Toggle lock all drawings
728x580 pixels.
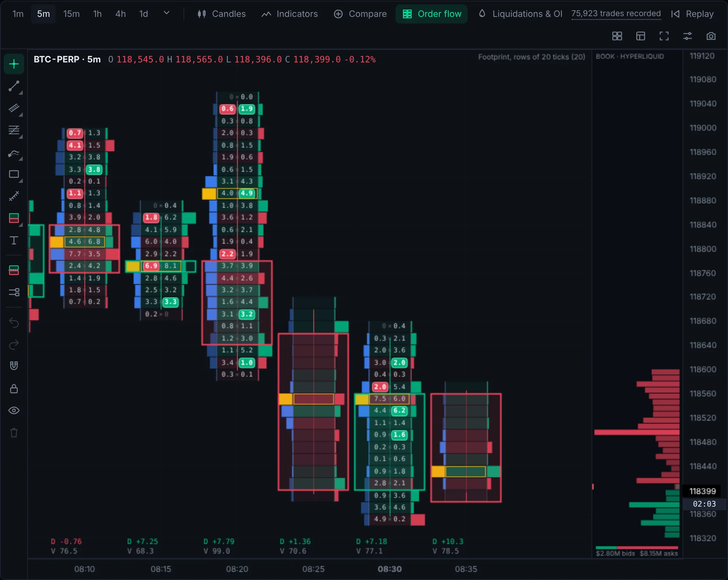click(x=14, y=389)
